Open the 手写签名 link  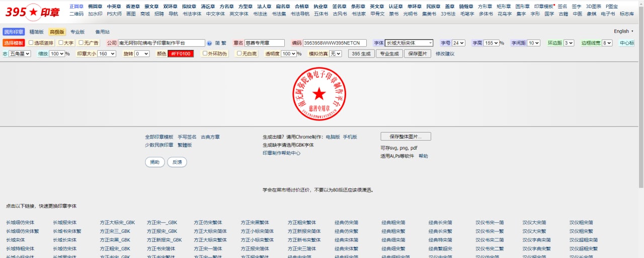click(x=187, y=137)
